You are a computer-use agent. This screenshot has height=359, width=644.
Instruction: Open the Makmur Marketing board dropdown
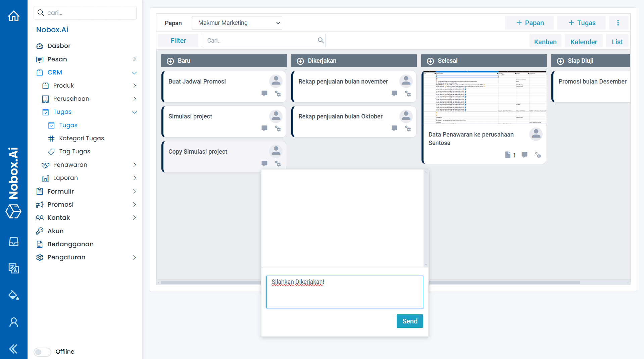click(237, 23)
